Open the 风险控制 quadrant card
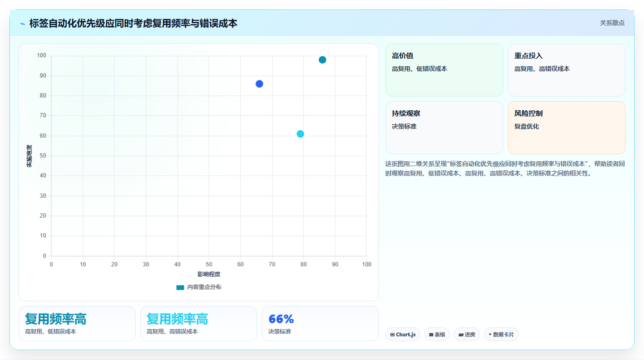Image resolution: width=644 pixels, height=360 pixels. pos(567,128)
